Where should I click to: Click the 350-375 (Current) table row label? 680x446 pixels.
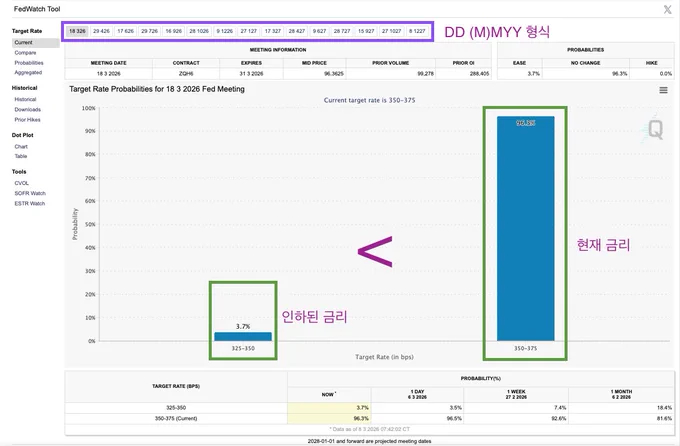click(176, 419)
